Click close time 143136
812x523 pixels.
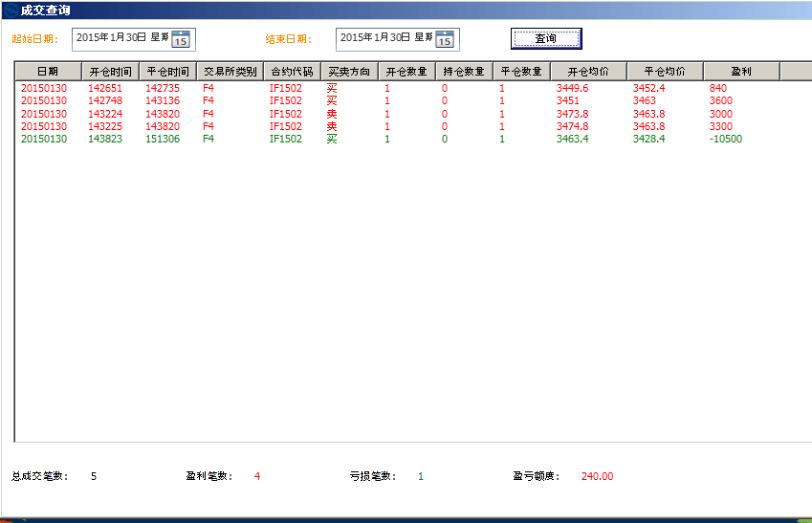coord(163,100)
